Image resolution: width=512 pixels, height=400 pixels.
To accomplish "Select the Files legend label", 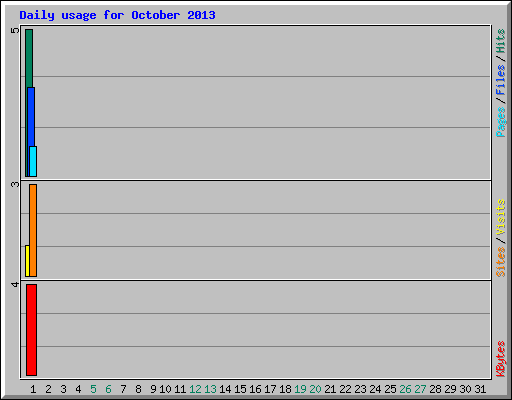I will click(500, 80).
